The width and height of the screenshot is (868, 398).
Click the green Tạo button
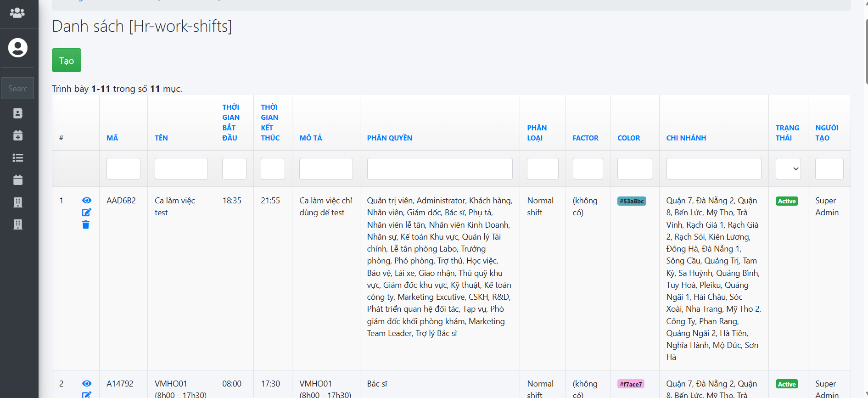67,60
